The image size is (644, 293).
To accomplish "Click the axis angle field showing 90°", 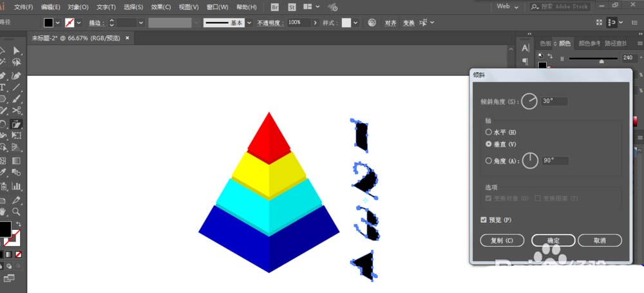I will point(555,161).
